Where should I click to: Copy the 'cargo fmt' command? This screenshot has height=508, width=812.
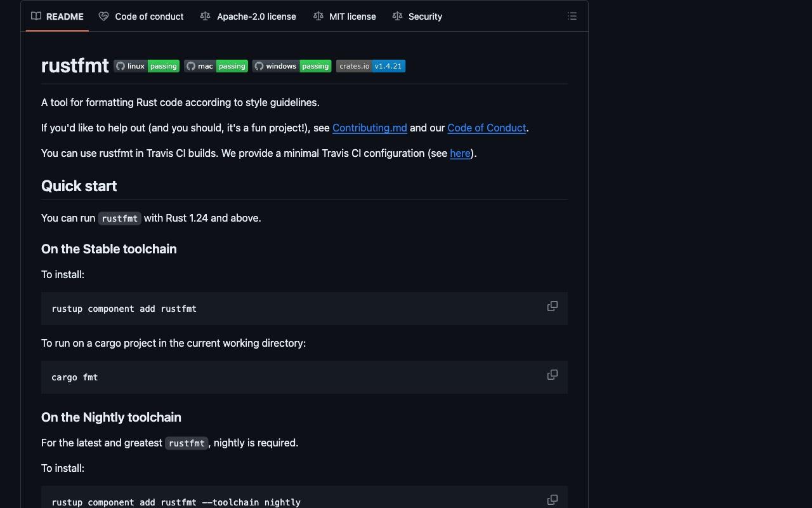tap(553, 375)
